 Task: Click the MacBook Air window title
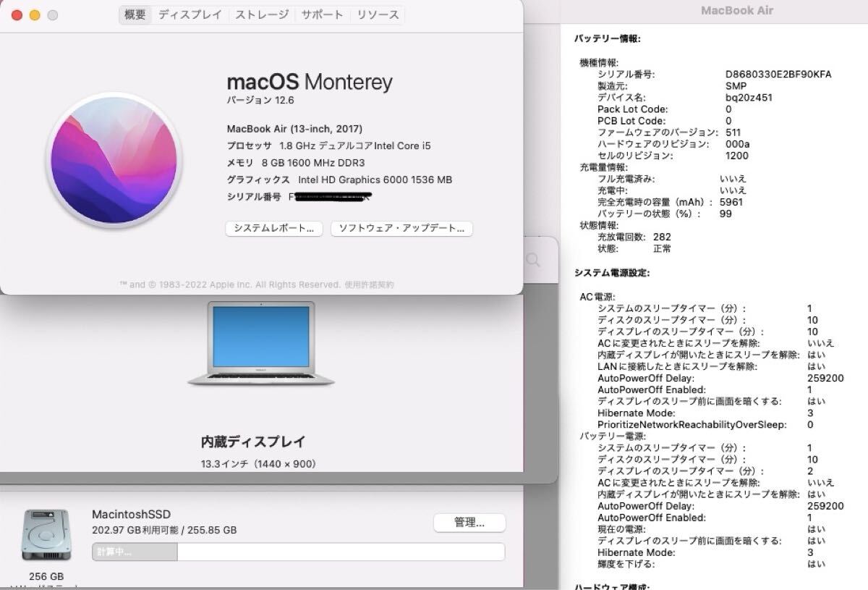click(x=736, y=10)
